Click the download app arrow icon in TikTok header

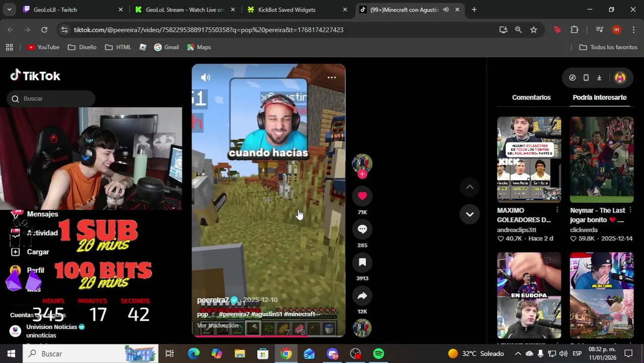click(x=599, y=78)
